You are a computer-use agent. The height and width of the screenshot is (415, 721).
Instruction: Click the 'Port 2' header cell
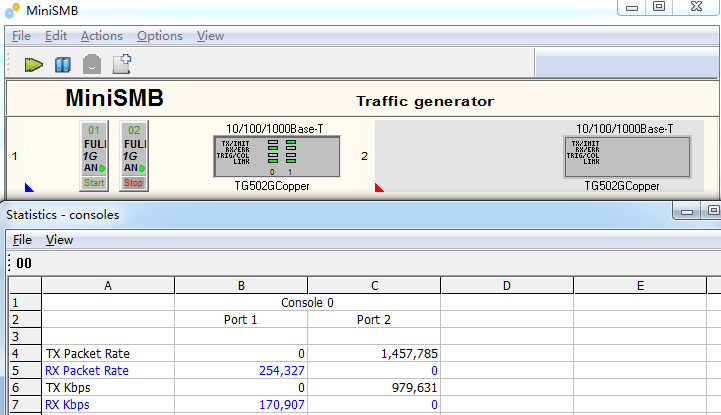point(374,319)
